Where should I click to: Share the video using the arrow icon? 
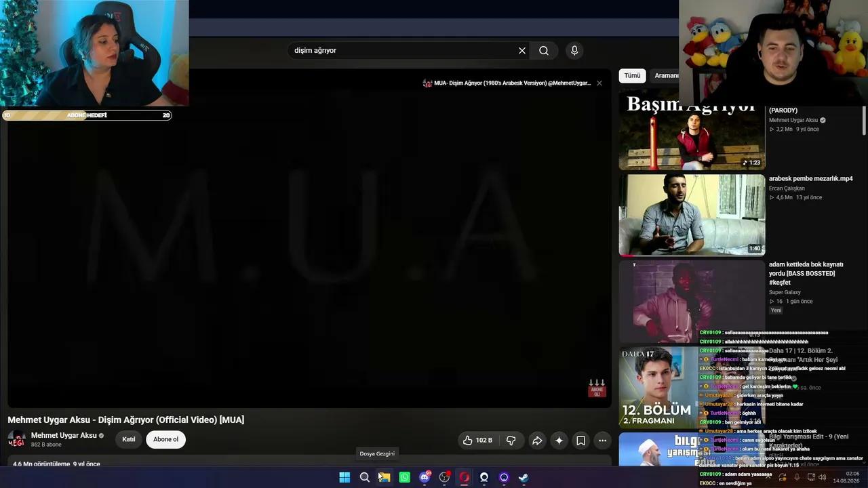537,441
